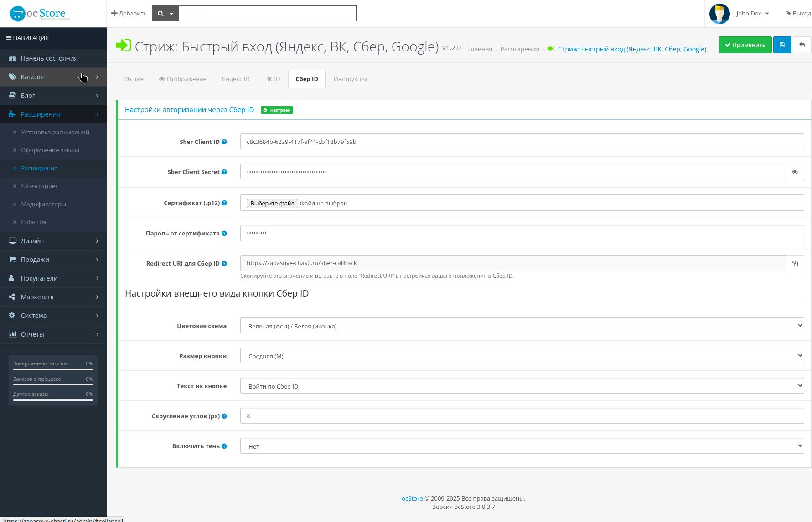812x522 pixels.
Task: Copy the Redirect URI with copy icon
Action: click(x=795, y=263)
